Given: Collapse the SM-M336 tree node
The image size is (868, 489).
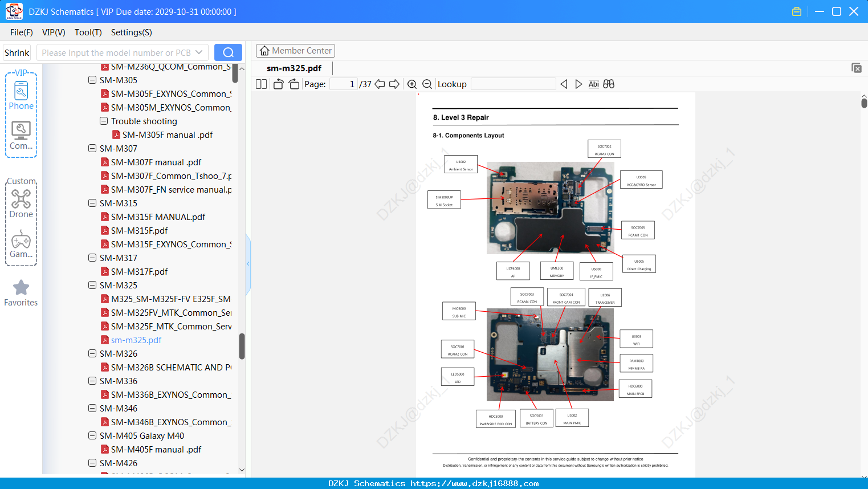Looking at the screenshot, I should click(x=92, y=381).
